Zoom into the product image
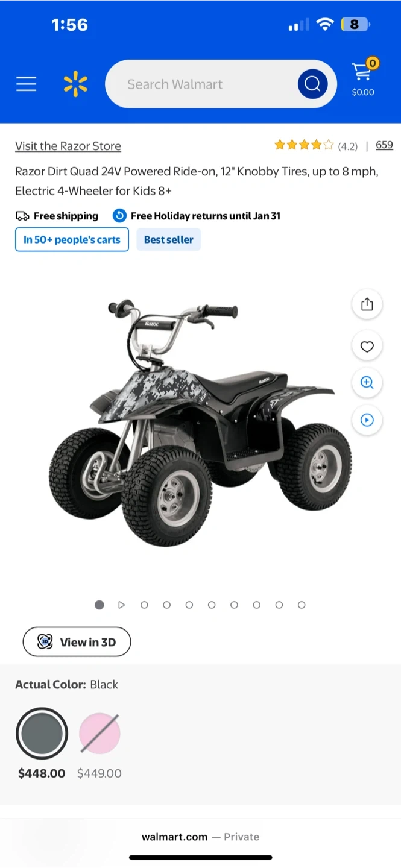The width and height of the screenshot is (401, 868). [x=367, y=383]
